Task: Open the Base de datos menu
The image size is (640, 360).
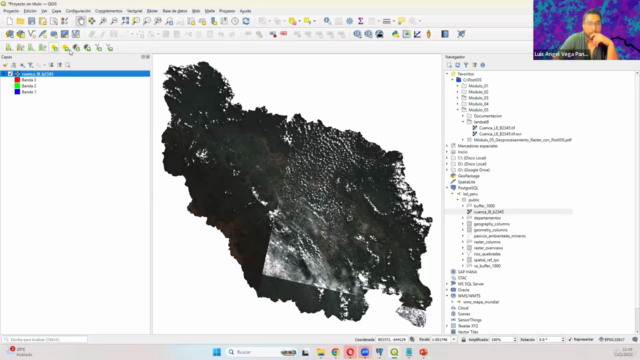Action: pyautogui.click(x=175, y=11)
